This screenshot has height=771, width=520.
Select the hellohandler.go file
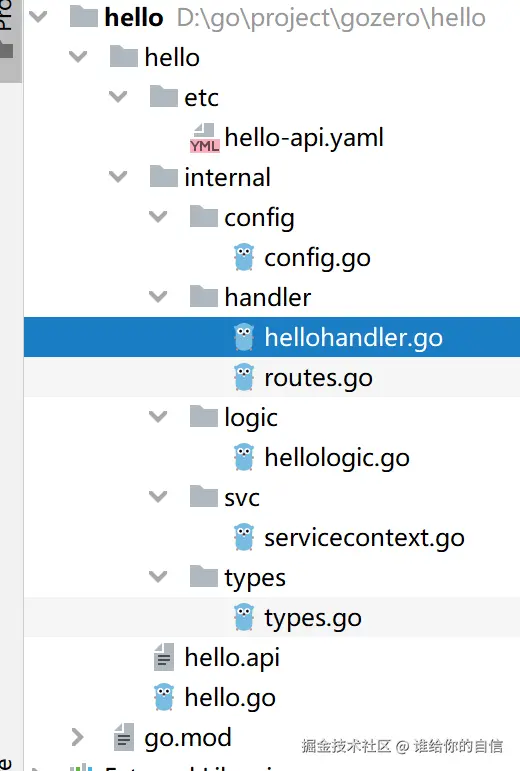click(x=272, y=337)
